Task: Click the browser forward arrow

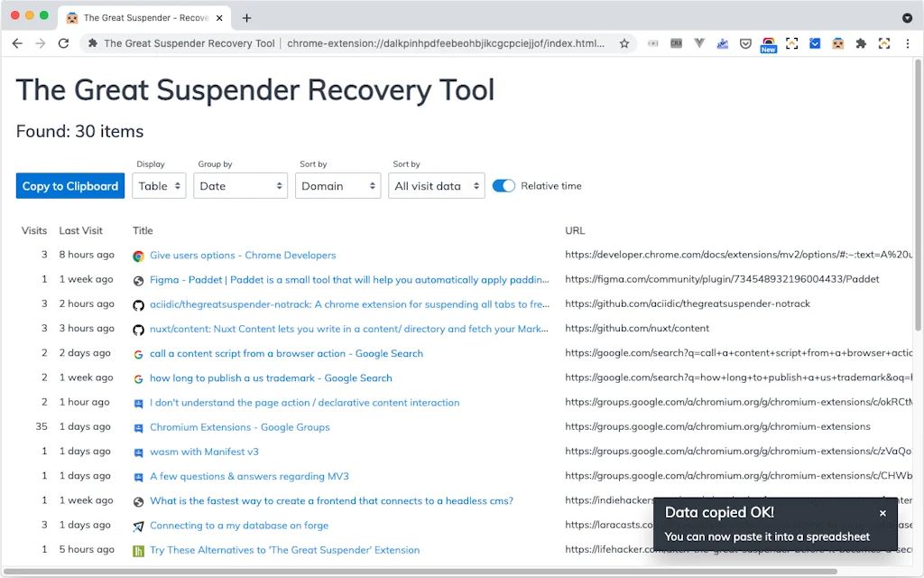Action: [40, 43]
